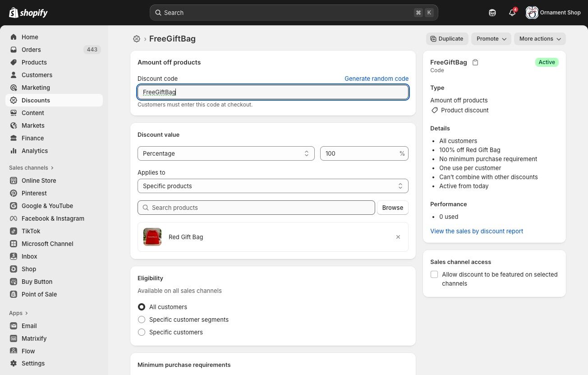Screen dimensions: 588x375
Task: Click the Content icon in sidebar
Action: [14, 113]
